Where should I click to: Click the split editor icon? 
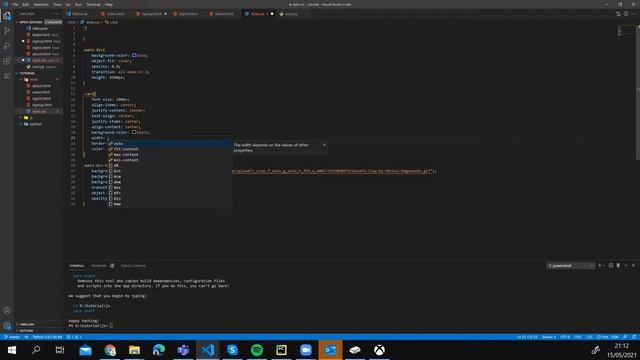point(626,14)
